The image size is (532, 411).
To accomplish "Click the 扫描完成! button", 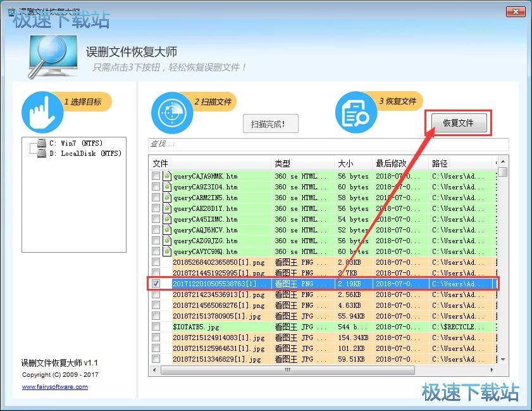I will (x=271, y=124).
